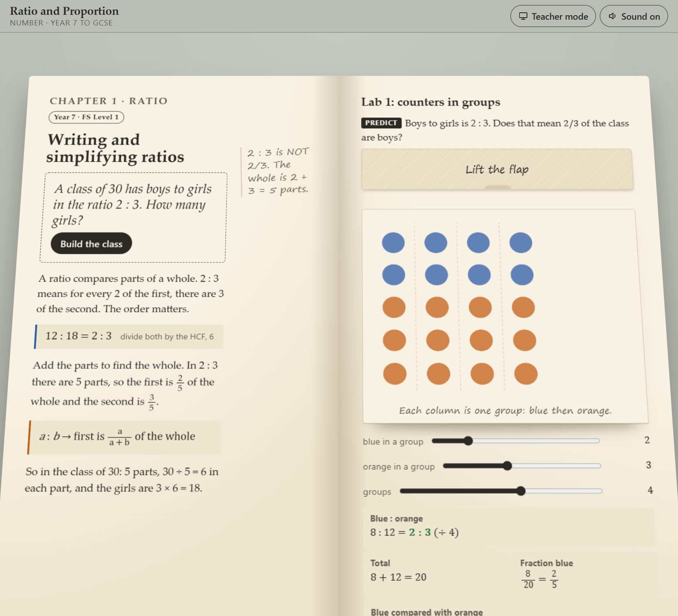Click the PREDICT label
Viewport: 678px width, 616px height.
[381, 123]
